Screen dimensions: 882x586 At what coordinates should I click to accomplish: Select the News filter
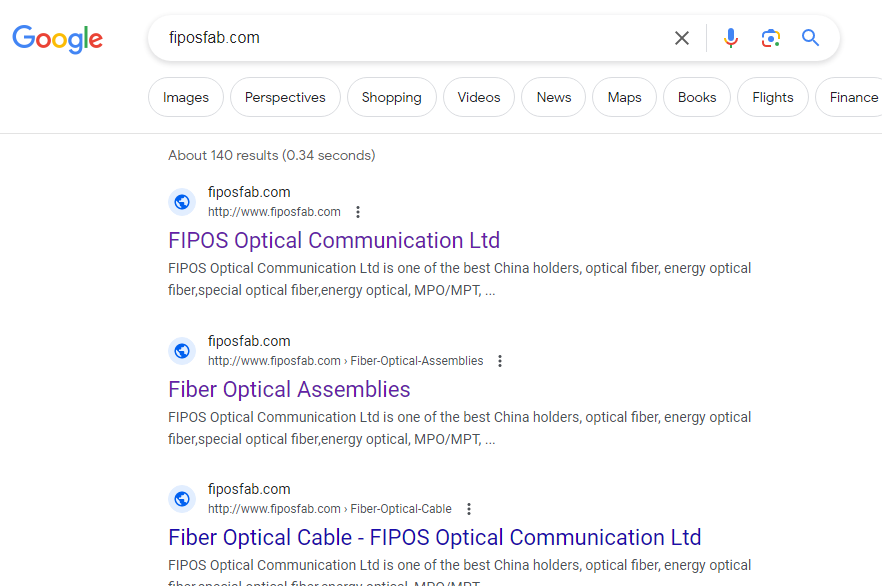554,97
